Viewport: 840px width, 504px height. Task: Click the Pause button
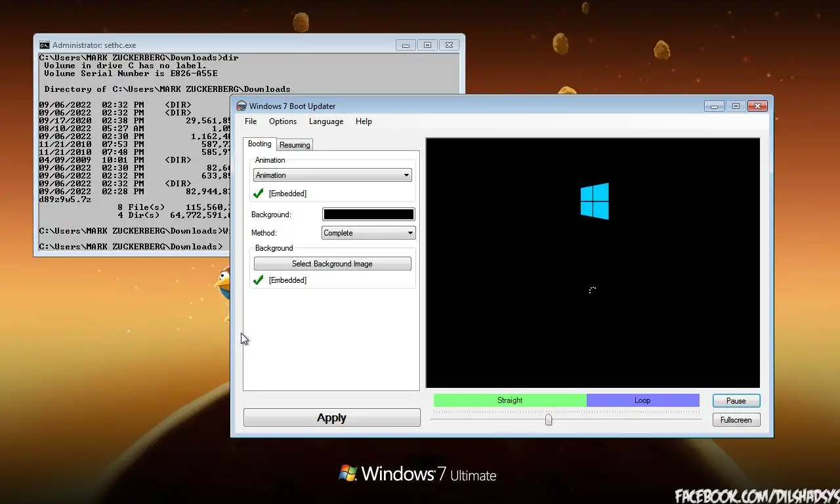[x=736, y=401]
